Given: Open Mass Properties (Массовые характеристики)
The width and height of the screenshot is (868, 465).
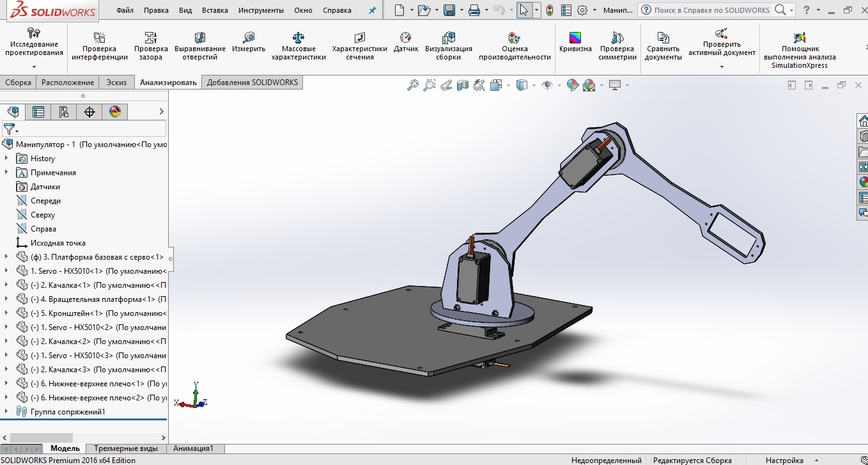Looking at the screenshot, I should click(298, 38).
